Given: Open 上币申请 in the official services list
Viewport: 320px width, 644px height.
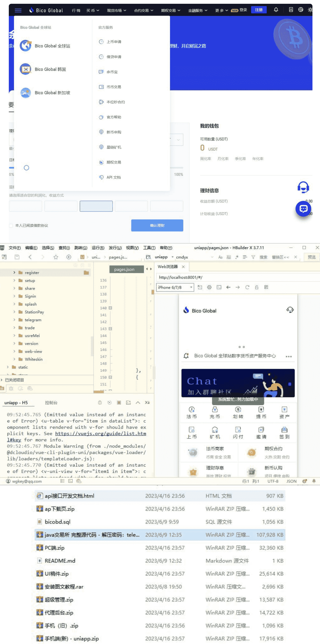Looking at the screenshot, I should tap(110, 42).
